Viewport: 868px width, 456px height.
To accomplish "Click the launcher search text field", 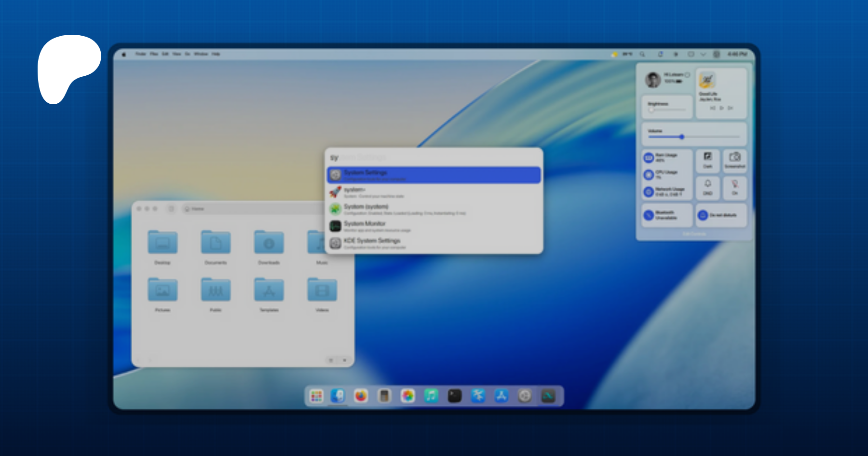I will [434, 157].
